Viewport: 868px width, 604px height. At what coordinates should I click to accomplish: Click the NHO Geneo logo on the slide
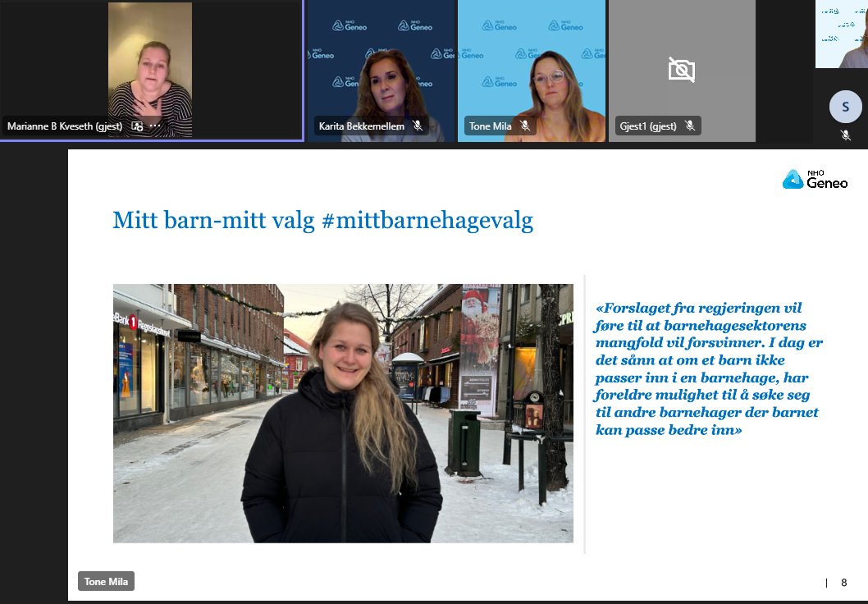click(x=815, y=180)
